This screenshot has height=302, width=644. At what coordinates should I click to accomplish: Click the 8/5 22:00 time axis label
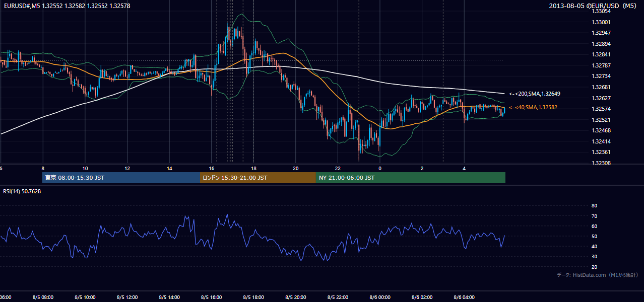coord(338,297)
